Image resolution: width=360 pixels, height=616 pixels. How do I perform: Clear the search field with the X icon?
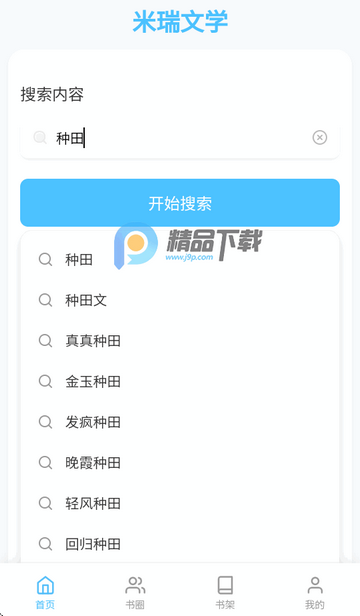coord(320,138)
